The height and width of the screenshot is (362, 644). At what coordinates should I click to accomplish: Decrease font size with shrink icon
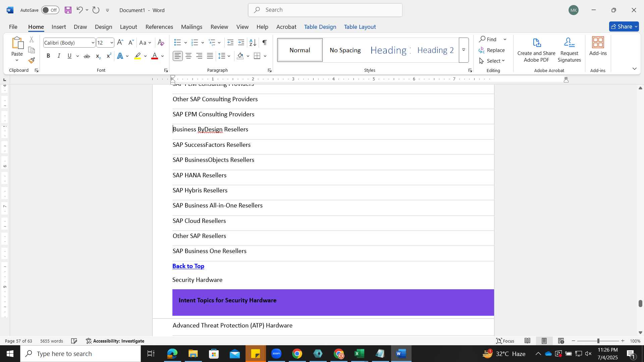coord(131,43)
